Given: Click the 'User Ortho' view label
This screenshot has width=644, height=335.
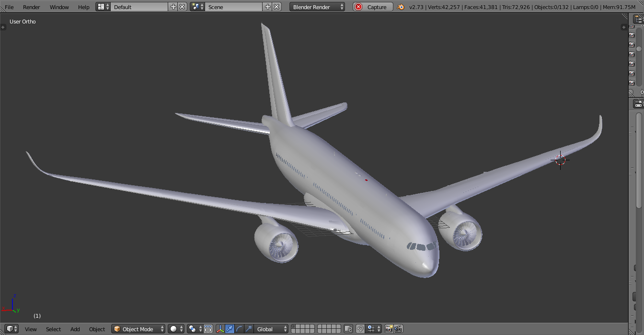Looking at the screenshot, I should coord(23,22).
